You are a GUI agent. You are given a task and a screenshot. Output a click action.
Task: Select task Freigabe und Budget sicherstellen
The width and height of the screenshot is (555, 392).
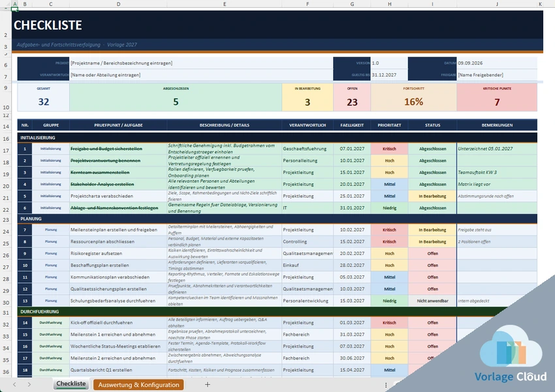[118, 149]
